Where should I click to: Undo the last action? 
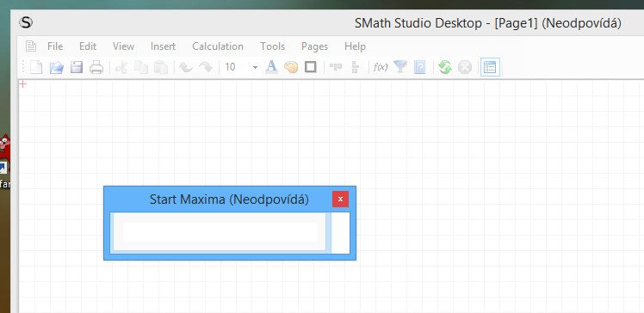pyautogui.click(x=186, y=67)
